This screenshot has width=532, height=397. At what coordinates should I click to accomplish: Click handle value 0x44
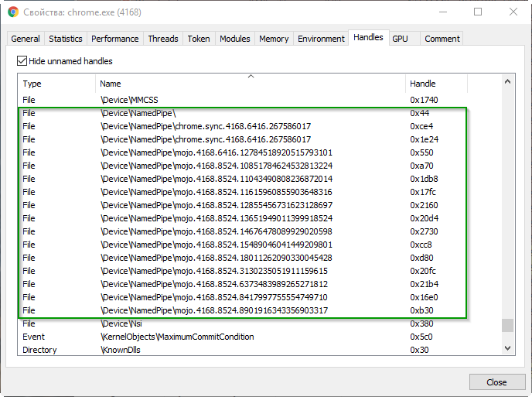tap(419, 113)
